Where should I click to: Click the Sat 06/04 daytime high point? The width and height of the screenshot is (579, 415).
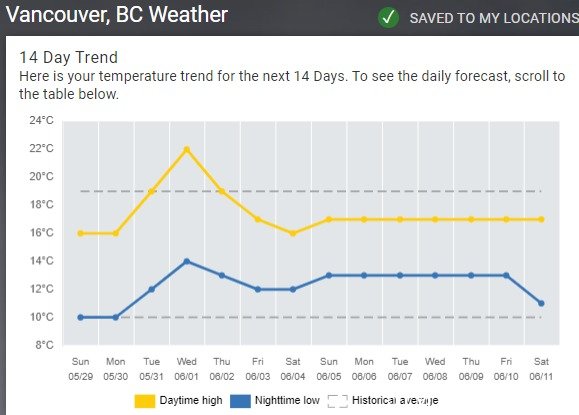click(293, 233)
